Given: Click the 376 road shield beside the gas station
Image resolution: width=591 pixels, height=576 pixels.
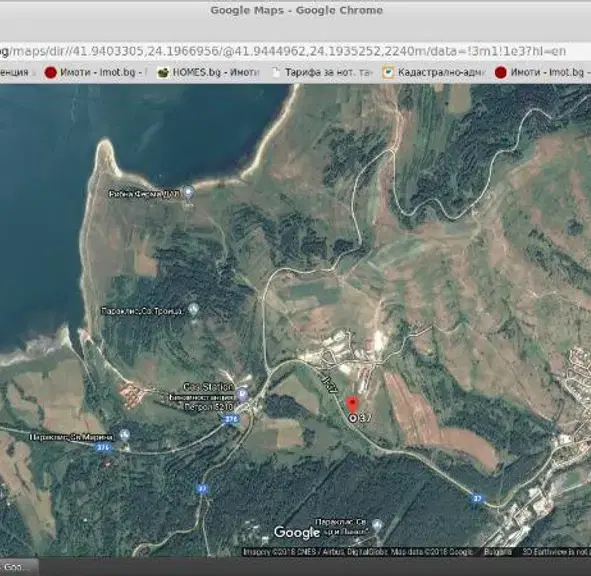Looking at the screenshot, I should [231, 419].
